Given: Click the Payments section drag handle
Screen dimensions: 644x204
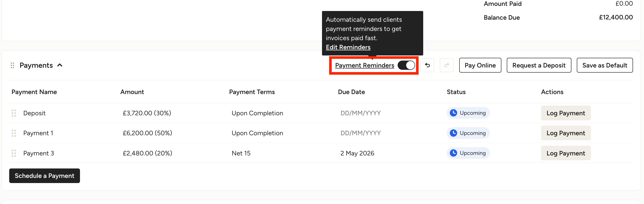Looking at the screenshot, I should (x=12, y=65).
